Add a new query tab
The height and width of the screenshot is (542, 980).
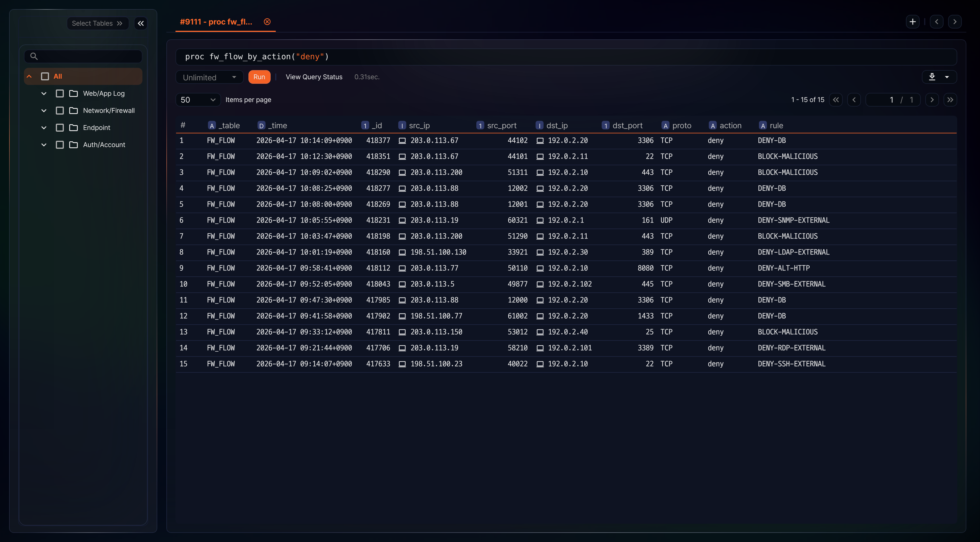coord(913,22)
